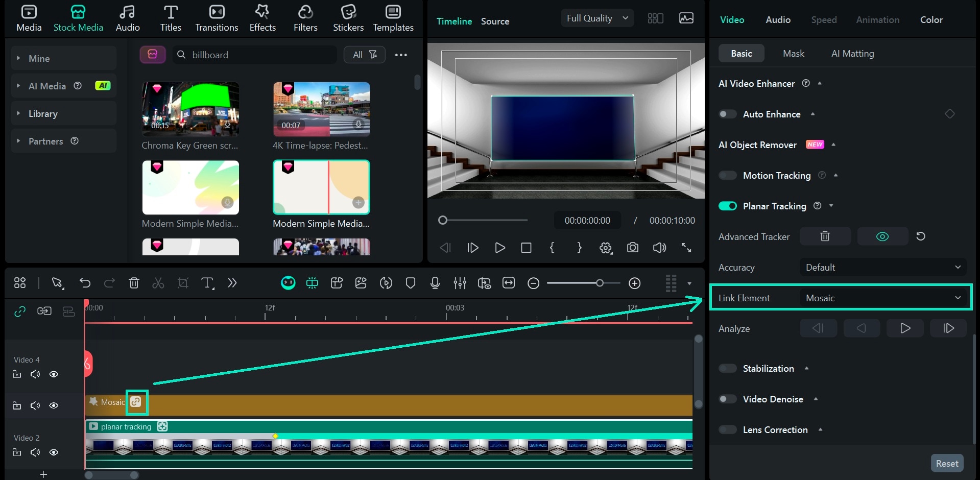Screen dimensions: 980x480
Task: Toggle Motion Tracking switch
Action: pos(728,176)
